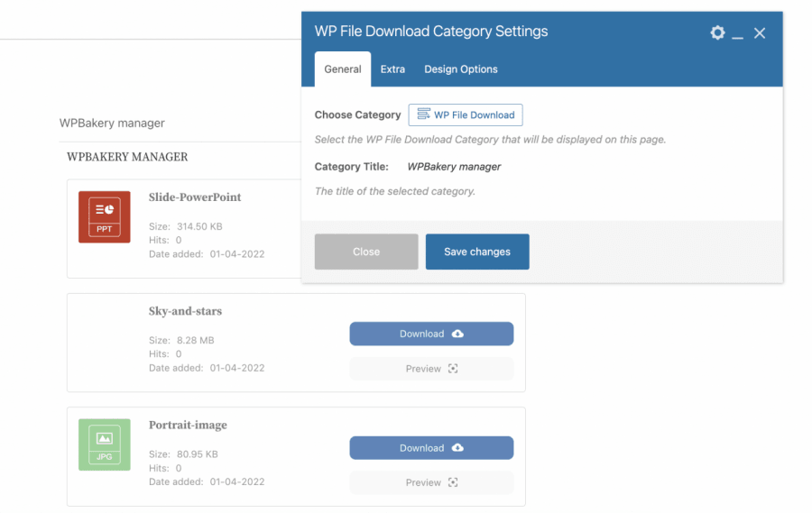
Task: Click the red PPT file type icon
Action: 105,216
